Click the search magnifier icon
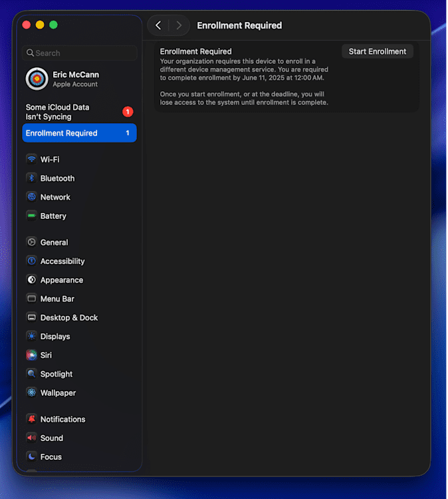Viewport: 448px width, 499px height. pos(30,53)
